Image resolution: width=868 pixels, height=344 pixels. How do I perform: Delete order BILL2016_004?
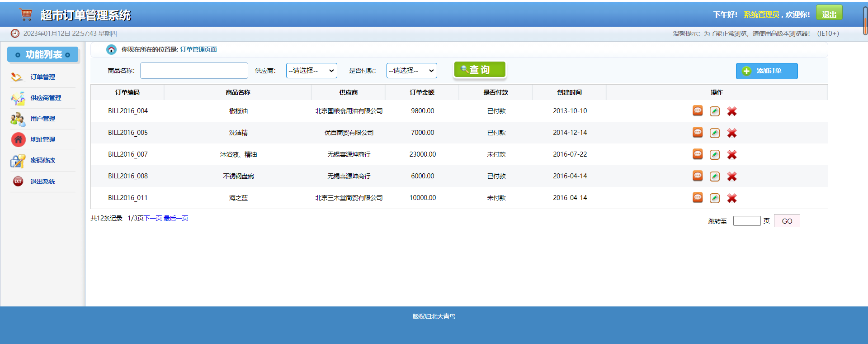point(732,111)
